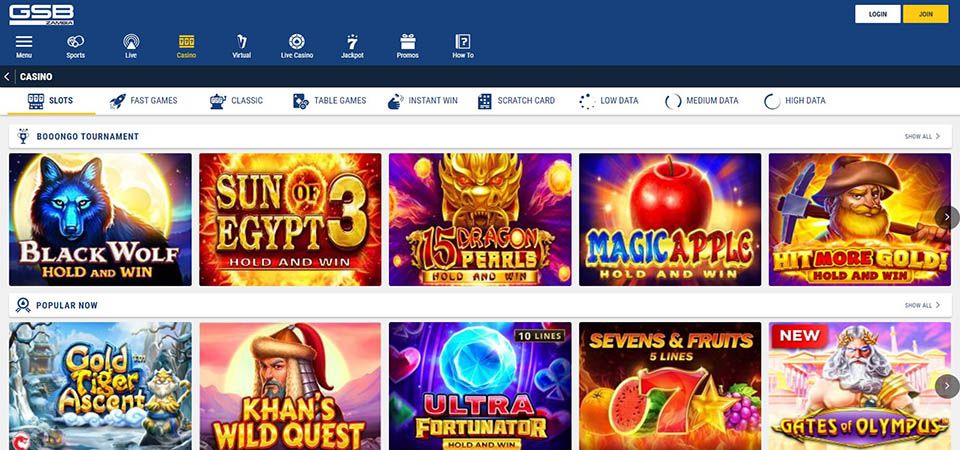Show next Popular Now games arrow

[947, 386]
